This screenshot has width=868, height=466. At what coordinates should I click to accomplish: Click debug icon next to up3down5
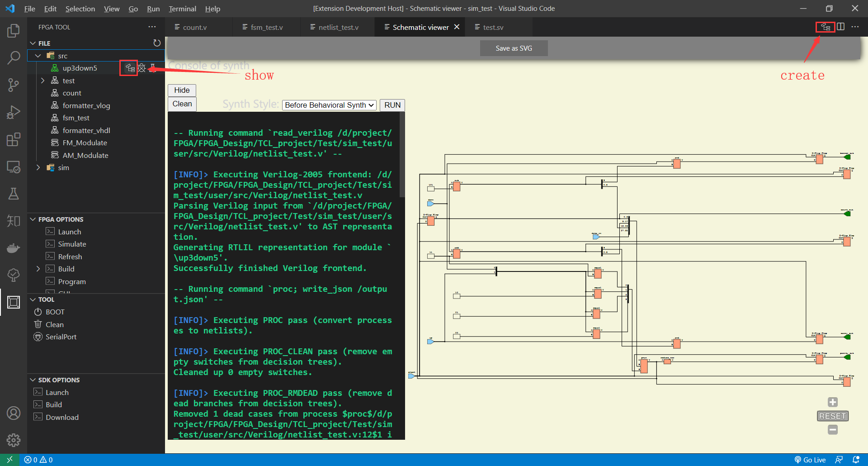[x=142, y=68]
